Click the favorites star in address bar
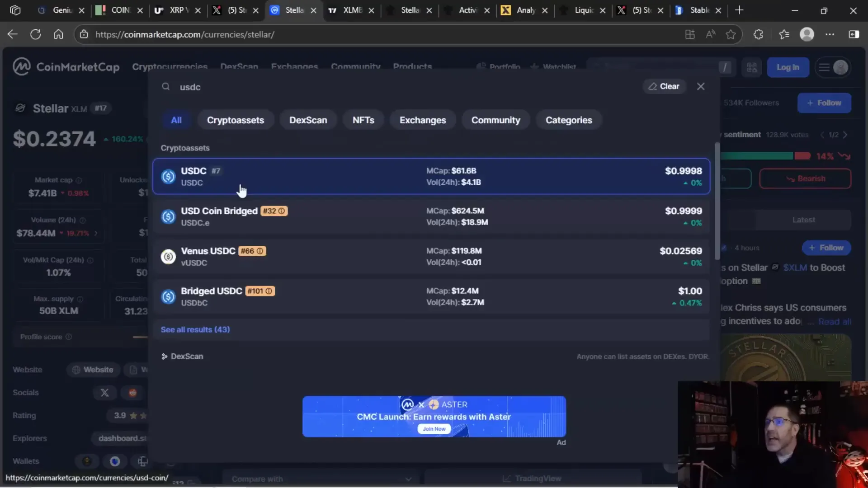This screenshot has height=488, width=868. [731, 34]
